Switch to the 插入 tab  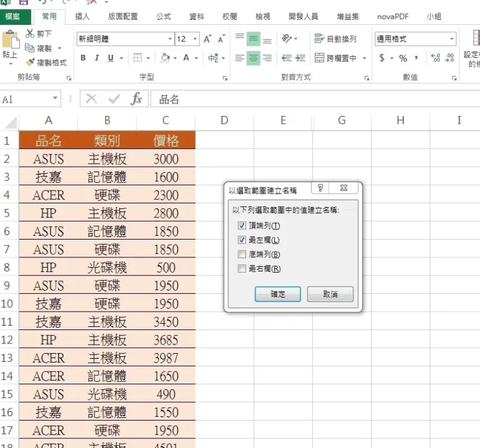point(82,17)
